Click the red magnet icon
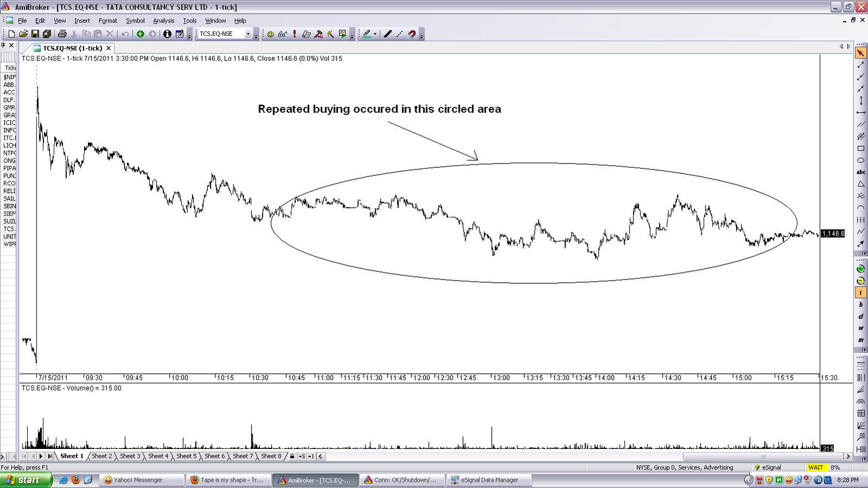This screenshot has width=868, height=488. coord(412,34)
